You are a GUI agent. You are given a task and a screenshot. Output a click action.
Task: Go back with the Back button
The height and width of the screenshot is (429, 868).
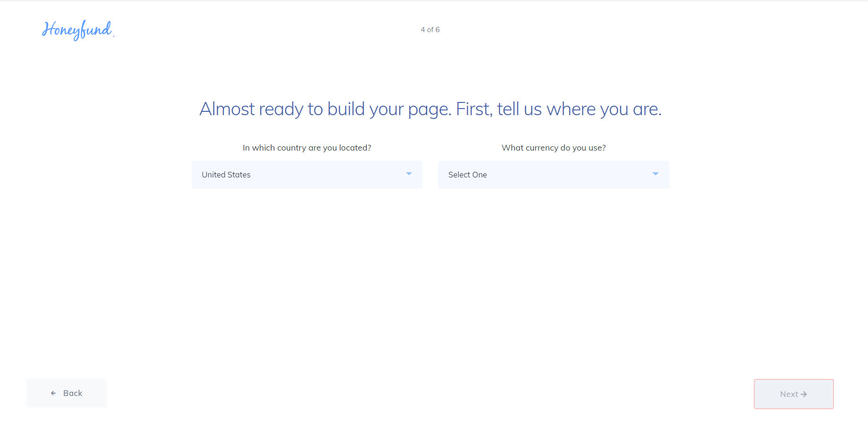click(67, 393)
